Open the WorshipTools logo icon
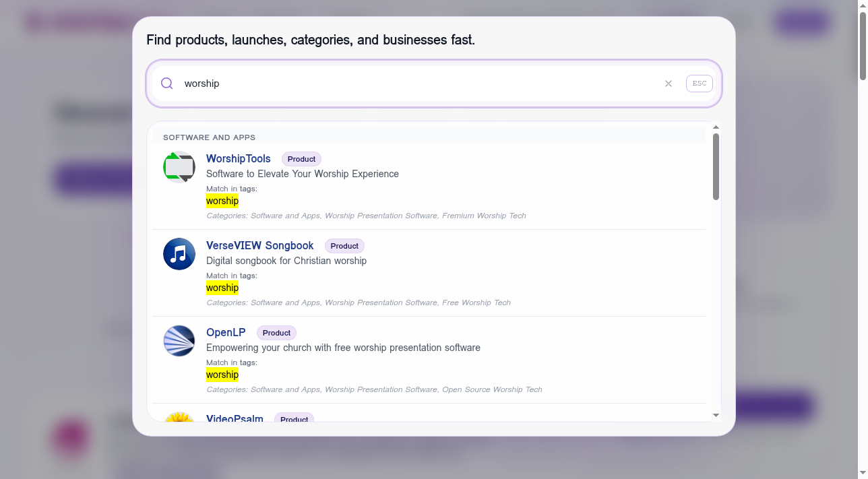 click(x=179, y=167)
